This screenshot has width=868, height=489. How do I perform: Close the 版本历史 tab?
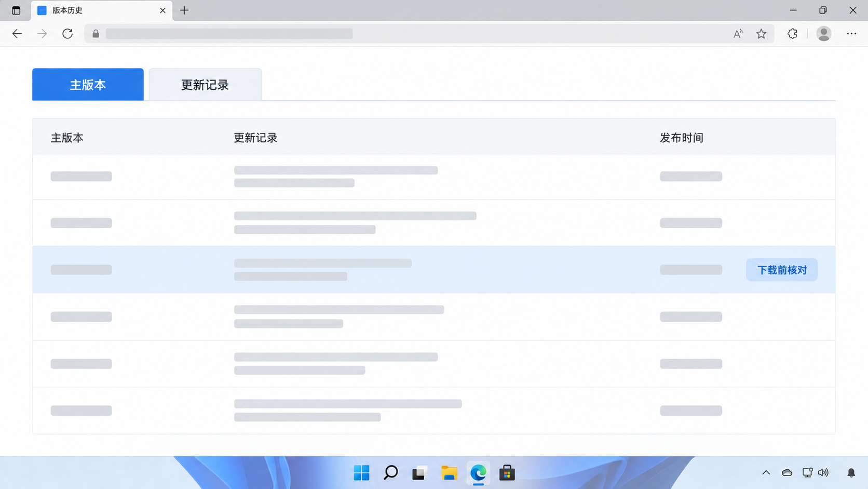coord(162,10)
